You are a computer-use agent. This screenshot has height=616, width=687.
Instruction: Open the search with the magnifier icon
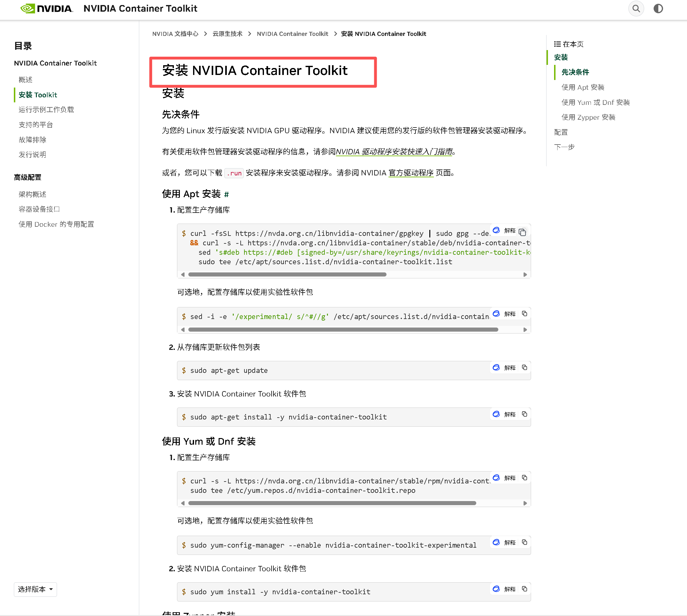coord(636,9)
